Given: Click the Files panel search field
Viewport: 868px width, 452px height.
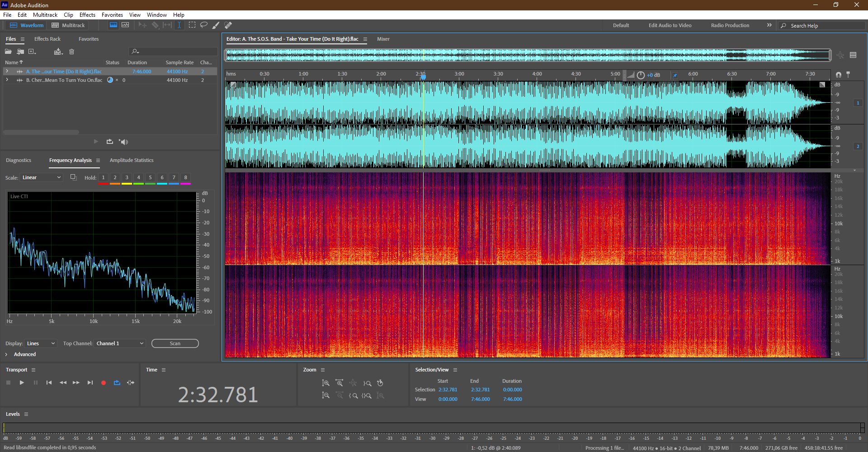Looking at the screenshot, I should tap(173, 52).
